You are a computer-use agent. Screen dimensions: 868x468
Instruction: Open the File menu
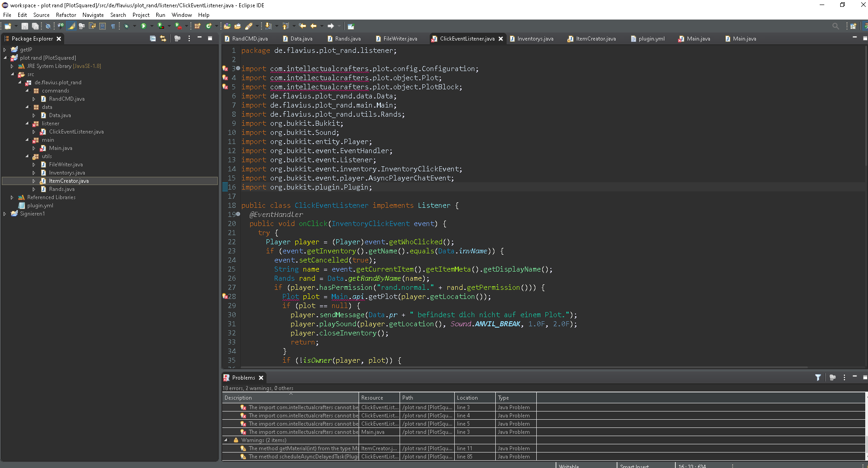click(7, 15)
